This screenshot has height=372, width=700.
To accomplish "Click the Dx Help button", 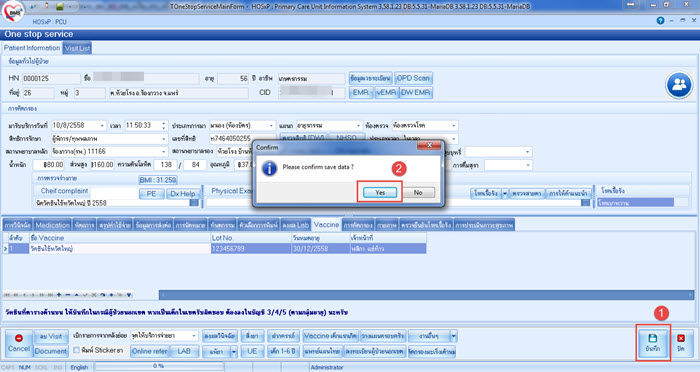I will (183, 194).
